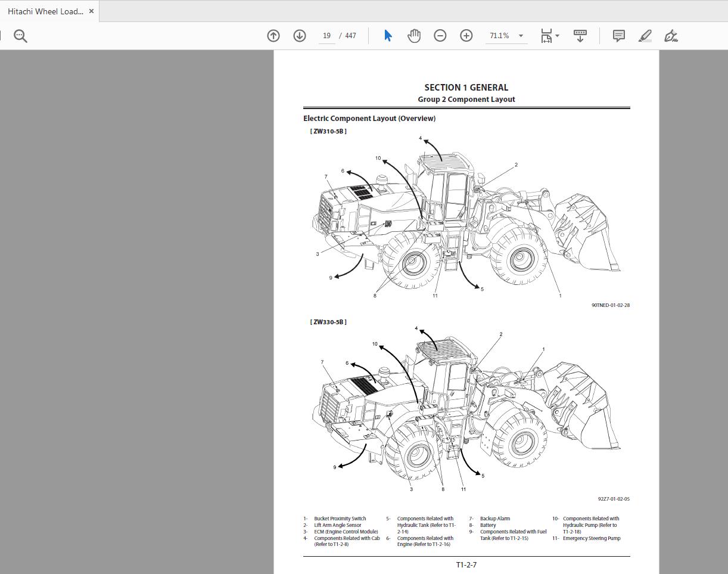The width and height of the screenshot is (728, 574).
Task: Go to the previous page with up arrow
Action: tap(273, 36)
